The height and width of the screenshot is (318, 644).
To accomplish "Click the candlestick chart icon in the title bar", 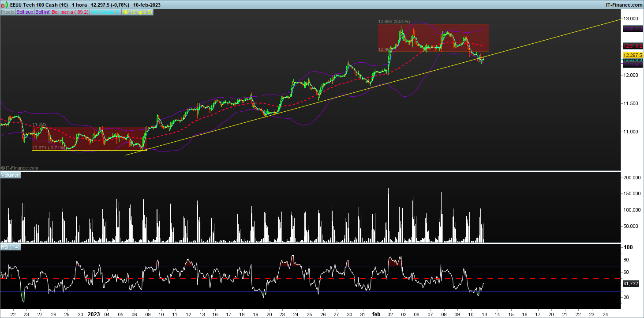I will tap(5, 5).
